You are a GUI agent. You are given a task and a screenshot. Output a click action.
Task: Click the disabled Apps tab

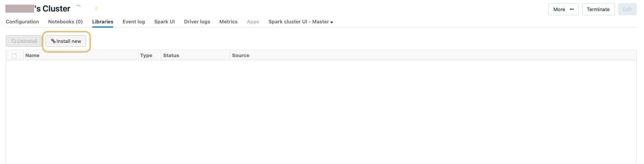pyautogui.click(x=253, y=22)
